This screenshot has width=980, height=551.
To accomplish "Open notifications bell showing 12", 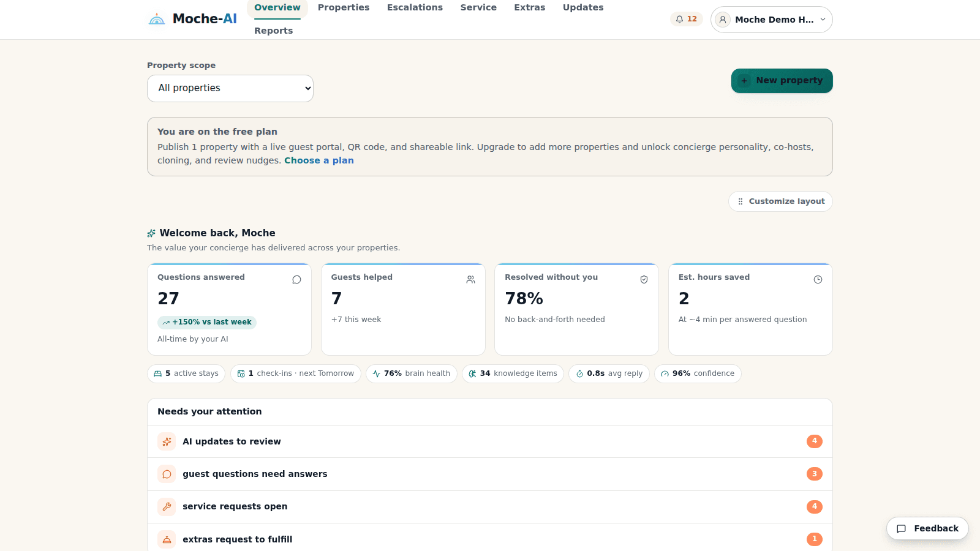I will pyautogui.click(x=686, y=19).
